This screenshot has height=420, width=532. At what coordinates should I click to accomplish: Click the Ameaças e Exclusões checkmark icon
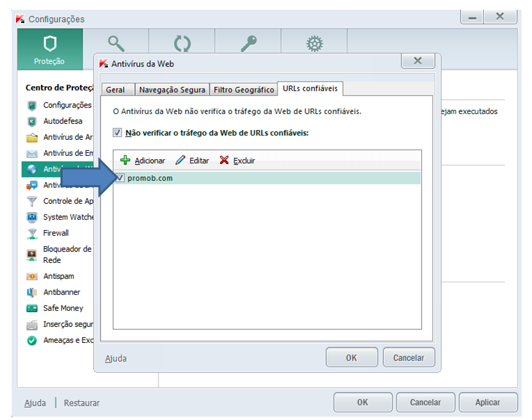[32, 340]
